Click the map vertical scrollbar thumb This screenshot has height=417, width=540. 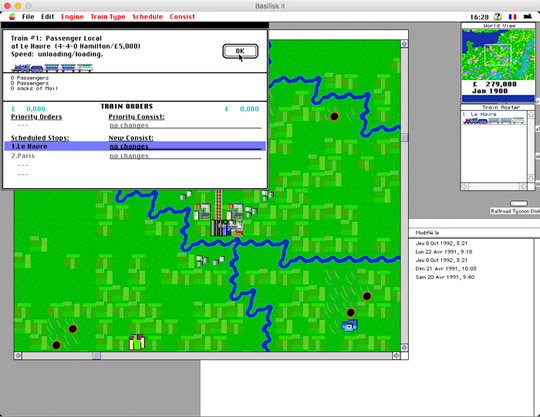(404, 137)
